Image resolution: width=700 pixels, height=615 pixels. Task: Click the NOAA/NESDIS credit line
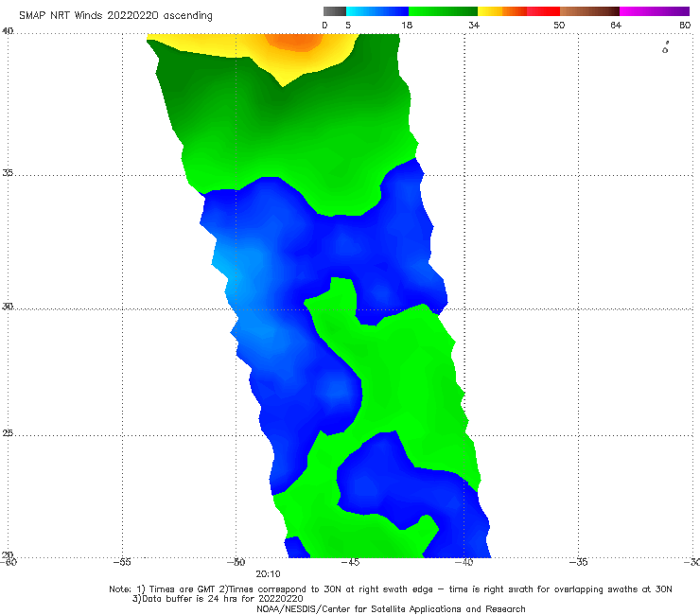click(x=391, y=608)
